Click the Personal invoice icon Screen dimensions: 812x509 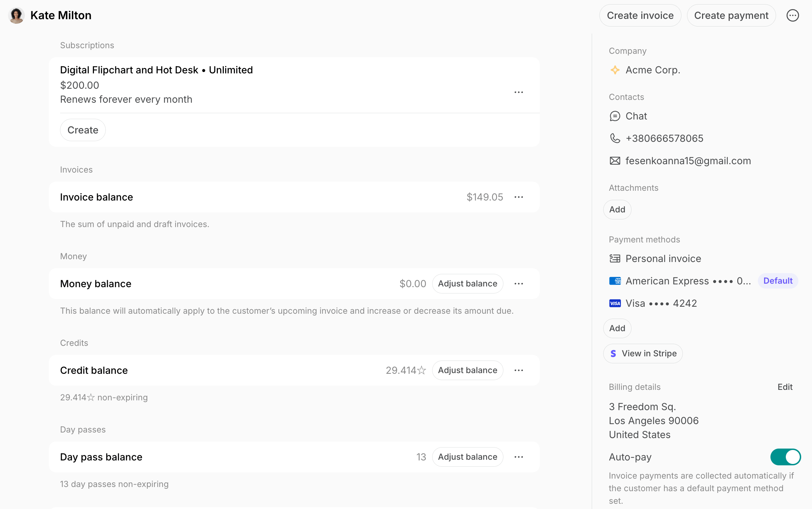615,259
